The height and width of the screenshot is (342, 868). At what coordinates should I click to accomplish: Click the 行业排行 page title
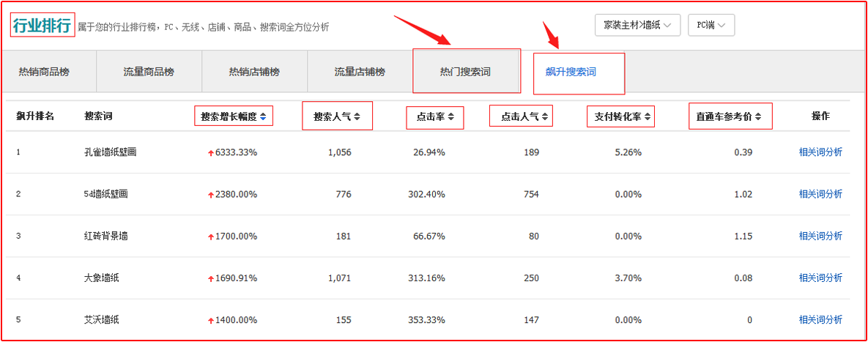42,26
